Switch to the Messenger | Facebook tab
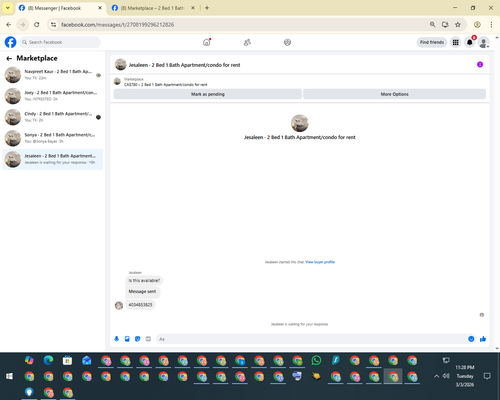This screenshot has height=400, width=500. pos(60,8)
